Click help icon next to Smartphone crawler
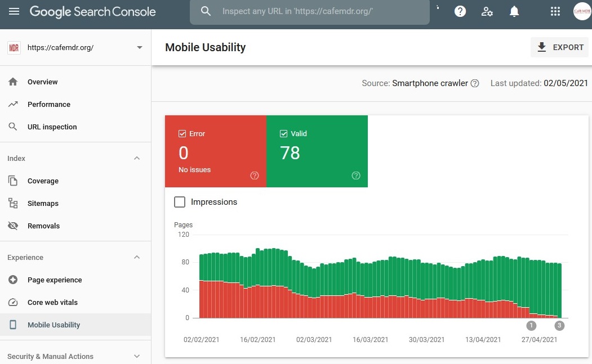Screen dimensions: 592x364 click(x=475, y=83)
